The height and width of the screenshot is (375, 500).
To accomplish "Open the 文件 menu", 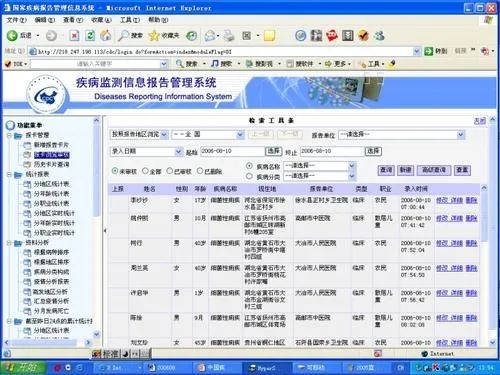I will coord(16,20).
